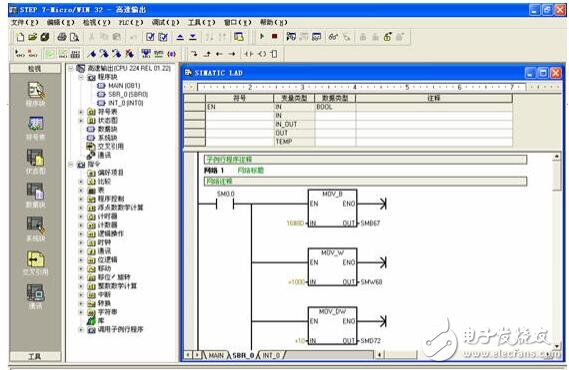This screenshot has width=569, height=370.
Task: Open the PLC menu
Action: pyautogui.click(x=131, y=22)
